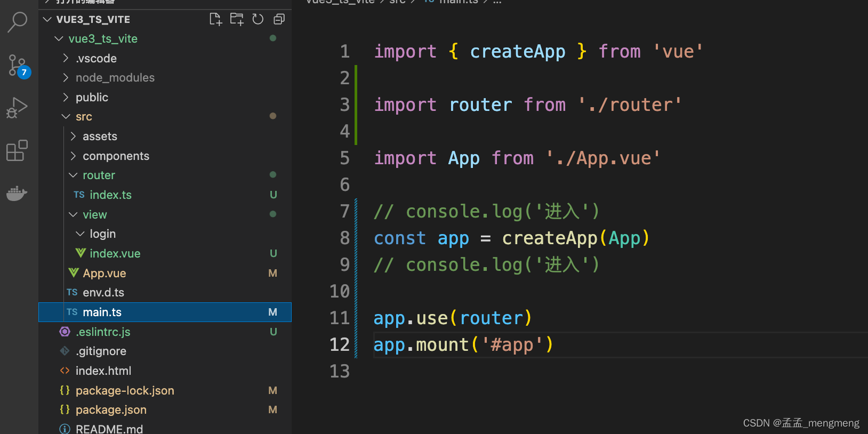Click line number 13 in the gutter

(x=340, y=372)
